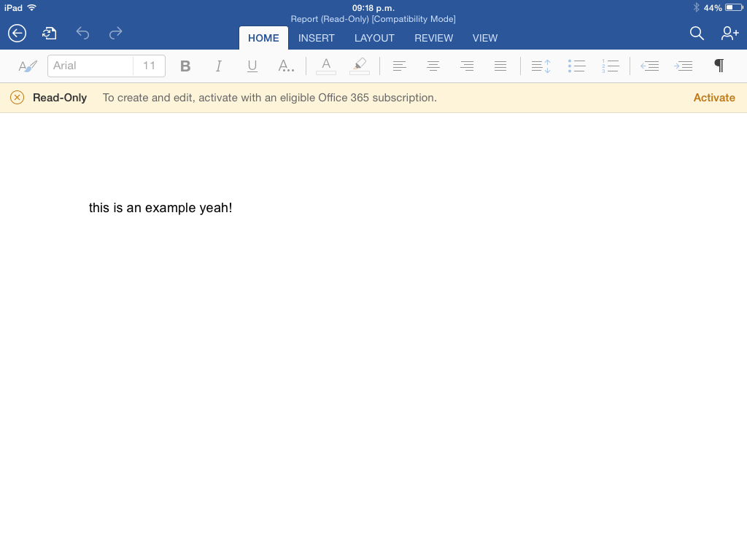Justify the paragraph text

(x=500, y=66)
